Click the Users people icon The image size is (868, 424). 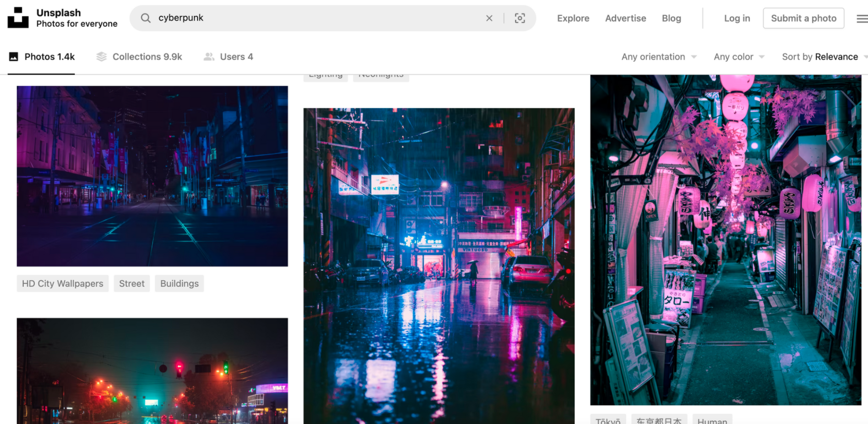(209, 57)
